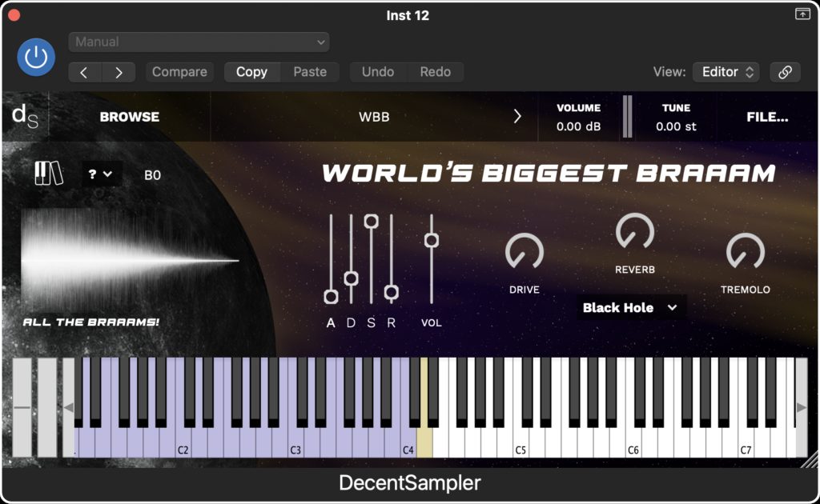This screenshot has height=504, width=820.
Task: Click the VOL slider handle
Action: (432, 240)
